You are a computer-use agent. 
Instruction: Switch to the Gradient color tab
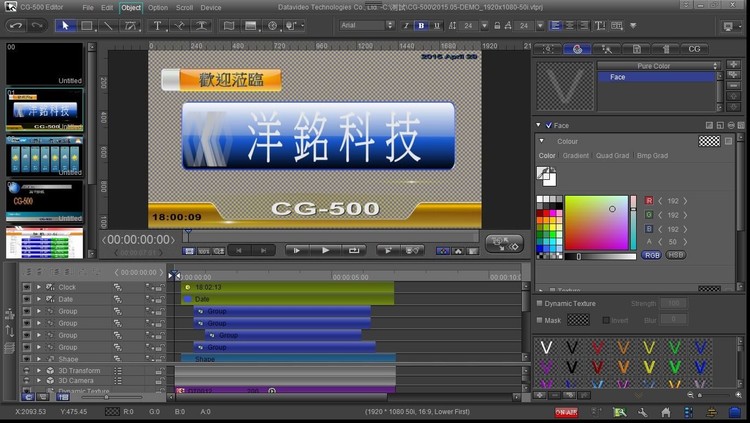(575, 156)
